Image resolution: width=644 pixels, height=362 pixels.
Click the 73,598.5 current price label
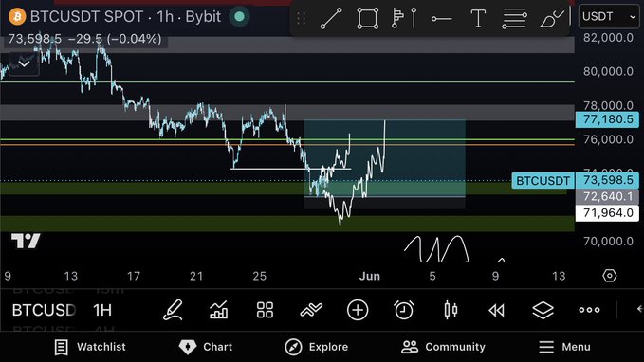[x=607, y=181]
